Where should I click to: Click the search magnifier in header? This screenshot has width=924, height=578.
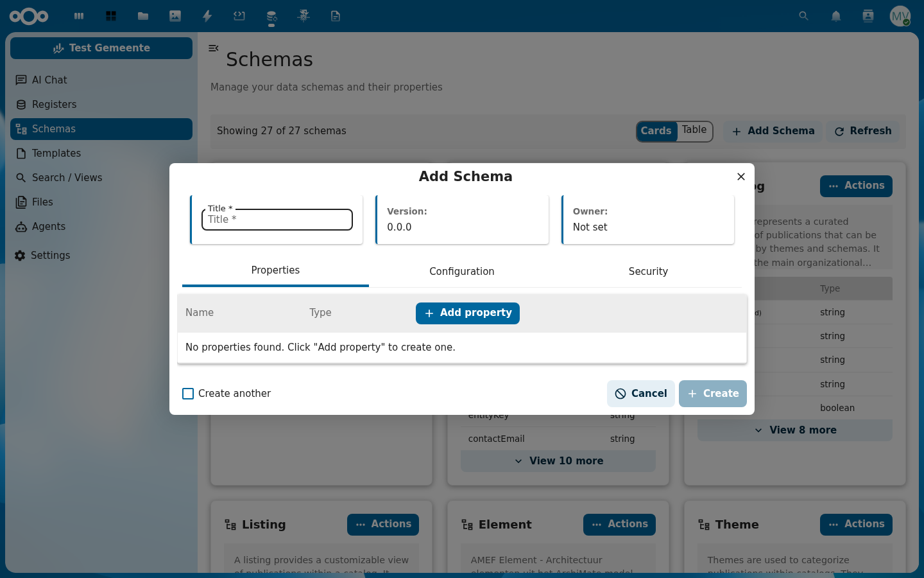pos(803,16)
